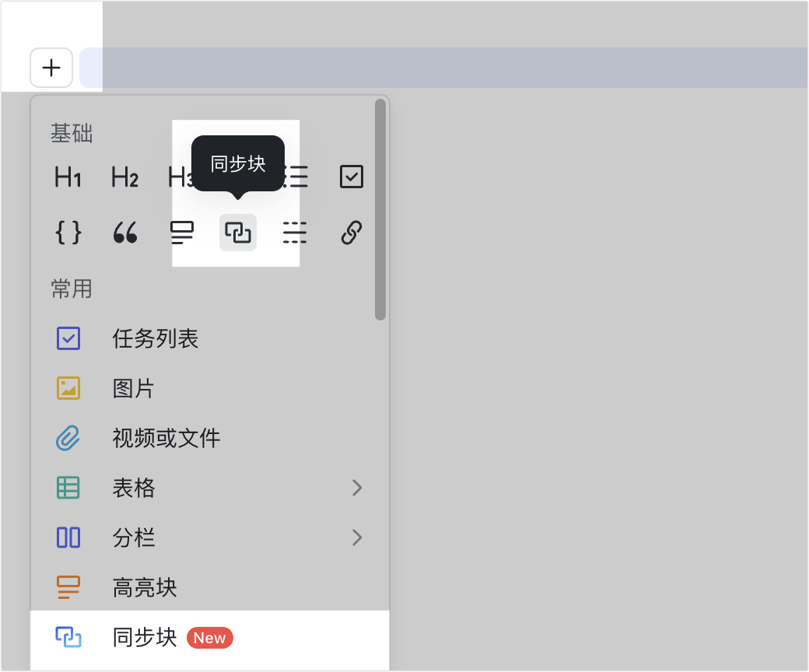
Task: Insert a Heading 1 using the H1 icon
Action: [68, 177]
